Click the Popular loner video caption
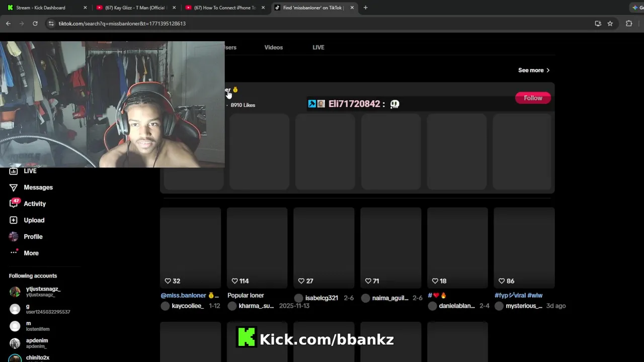644x362 pixels. 246,296
